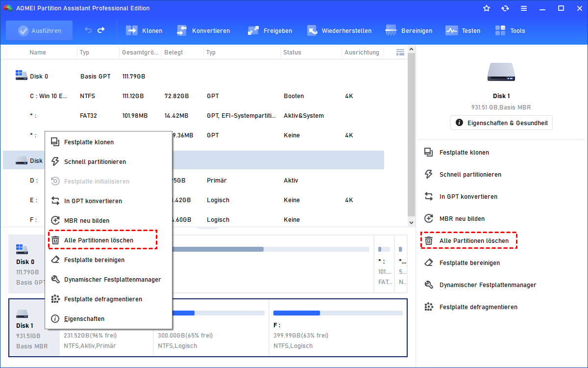
Task: Choose Eigenschaften in context menu
Action: (108, 319)
